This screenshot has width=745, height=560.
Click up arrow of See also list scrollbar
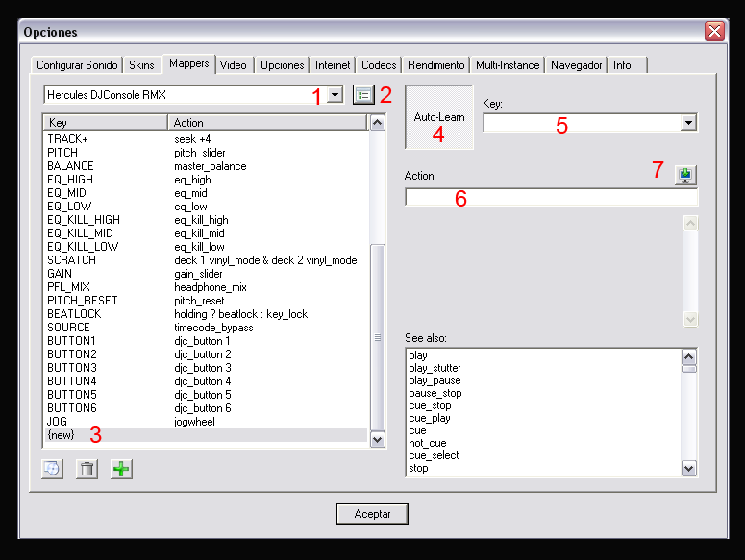(x=689, y=356)
